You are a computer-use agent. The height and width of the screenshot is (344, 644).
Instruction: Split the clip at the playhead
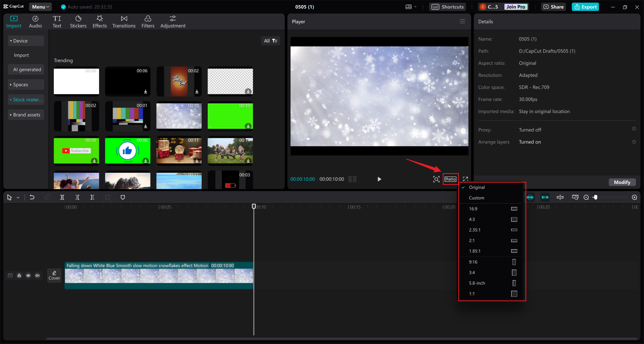(62, 197)
